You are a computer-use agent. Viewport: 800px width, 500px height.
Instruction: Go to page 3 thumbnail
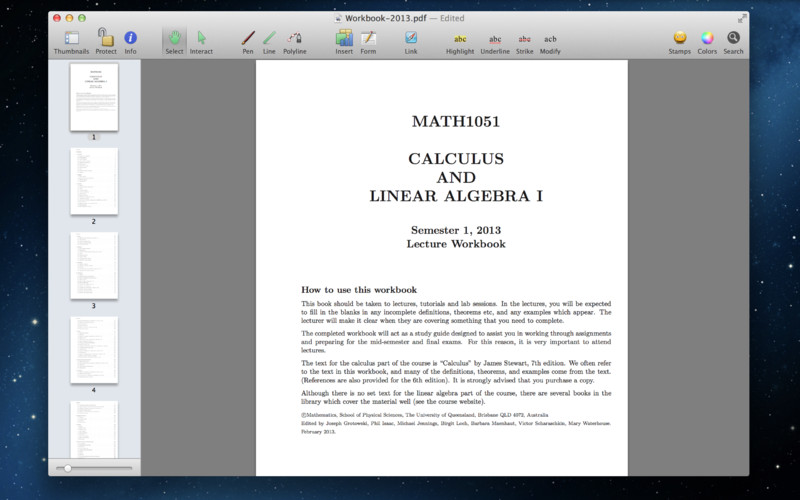(x=94, y=265)
